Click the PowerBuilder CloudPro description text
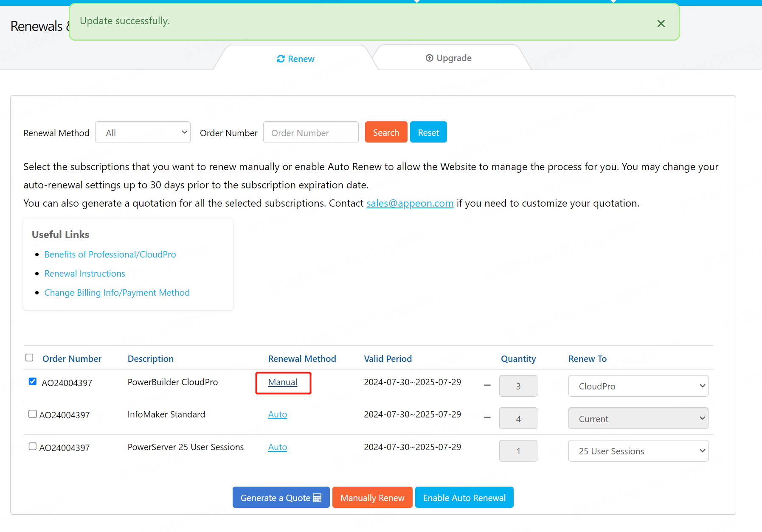762x532 pixels. (173, 382)
